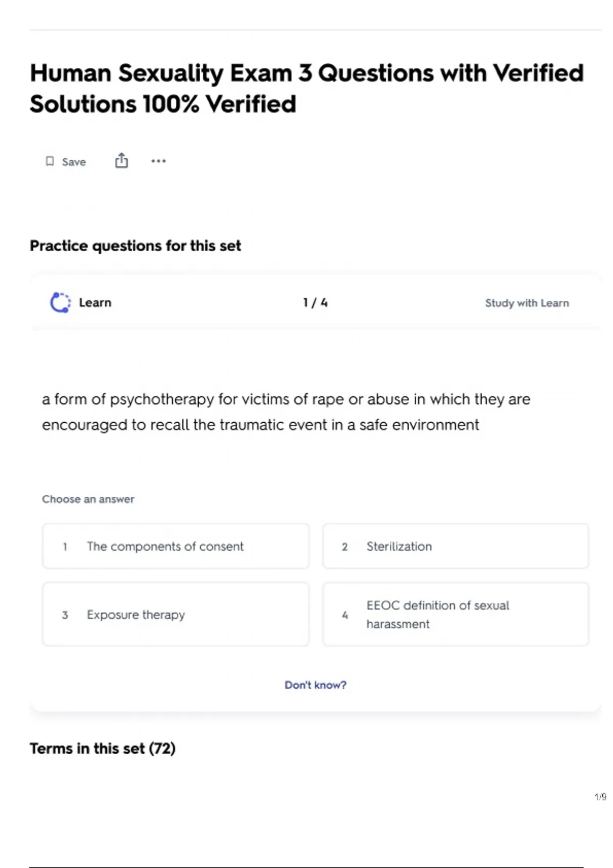
Task: Select the 'Sterilization' answer option
Action: pyautogui.click(x=455, y=546)
